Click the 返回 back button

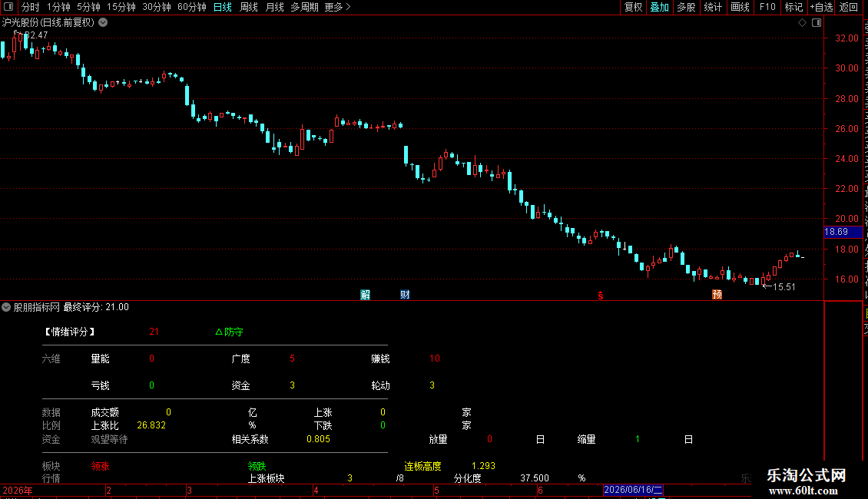849,7
